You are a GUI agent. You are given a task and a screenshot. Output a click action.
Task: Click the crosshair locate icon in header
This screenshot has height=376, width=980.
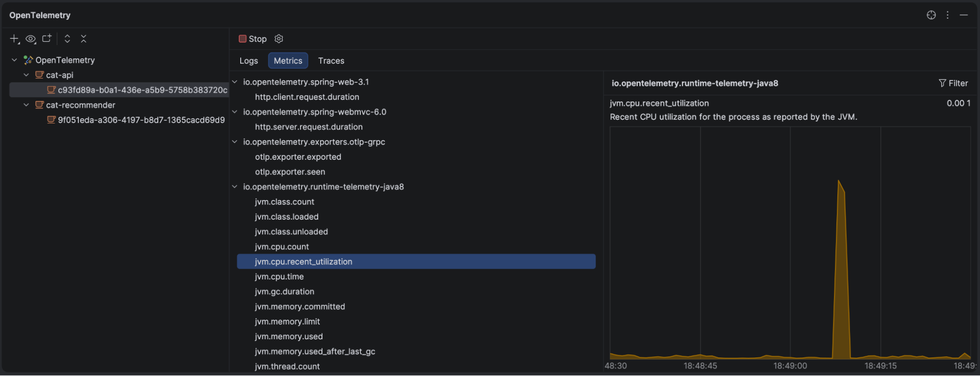tap(931, 15)
